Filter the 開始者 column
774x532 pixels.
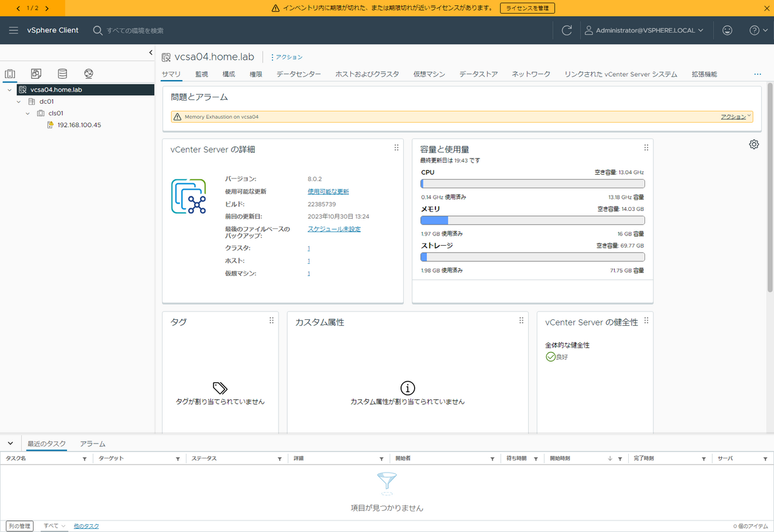pyautogui.click(x=491, y=458)
